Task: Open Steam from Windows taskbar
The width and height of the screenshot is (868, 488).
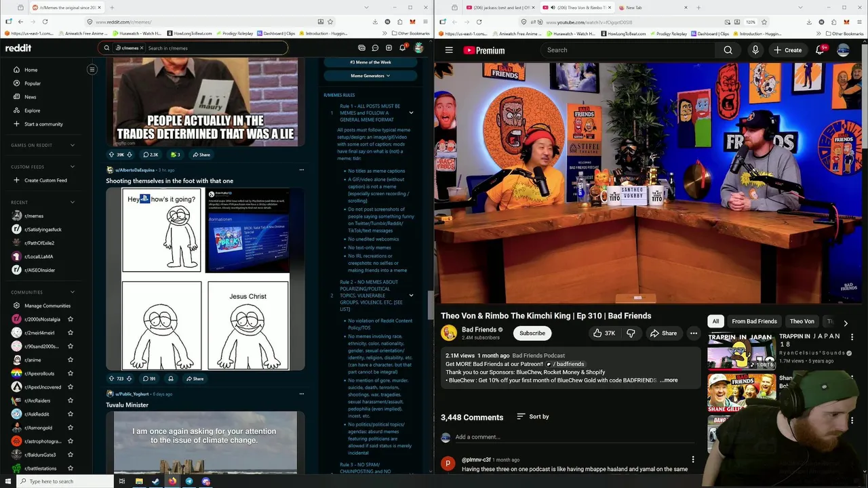Action: [x=155, y=481]
